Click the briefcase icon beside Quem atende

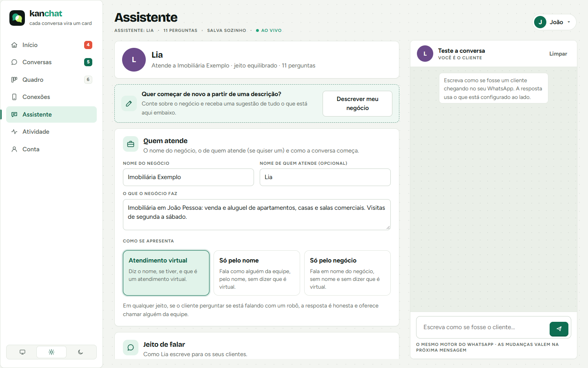(131, 144)
